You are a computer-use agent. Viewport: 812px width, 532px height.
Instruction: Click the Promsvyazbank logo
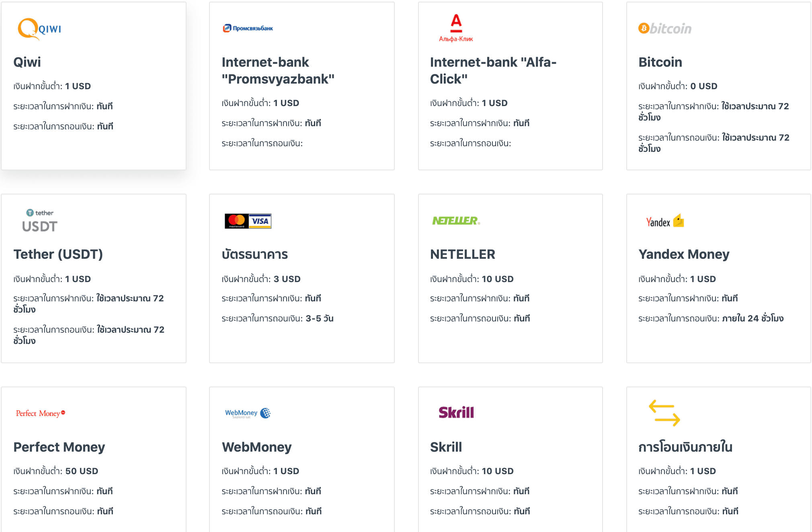[248, 28]
